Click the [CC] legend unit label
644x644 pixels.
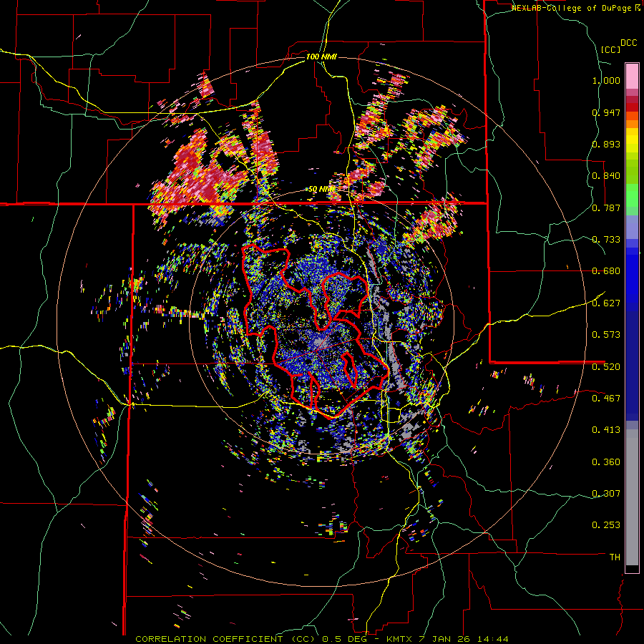tap(611, 49)
